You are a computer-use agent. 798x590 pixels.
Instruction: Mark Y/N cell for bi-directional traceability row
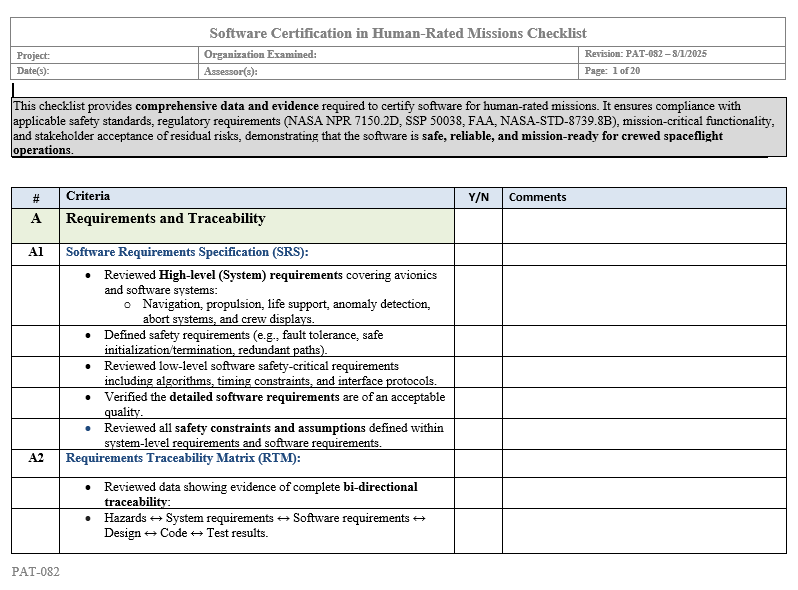point(478,494)
